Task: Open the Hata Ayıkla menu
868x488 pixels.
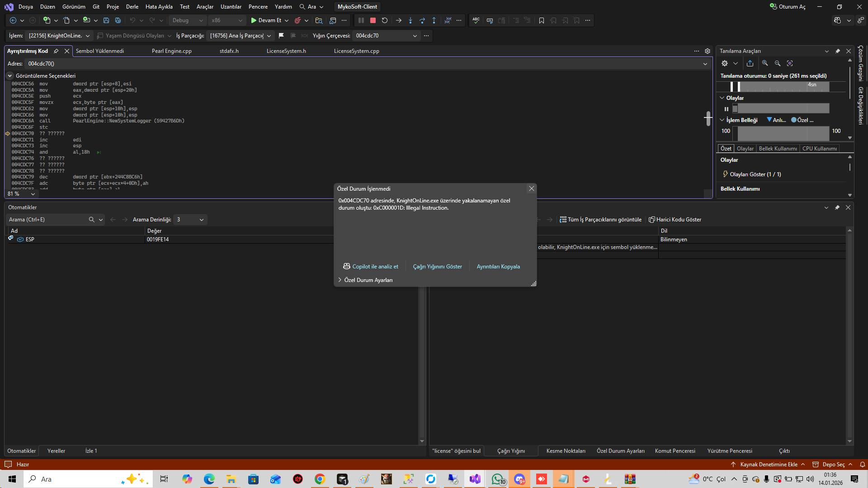Action: 159,7
